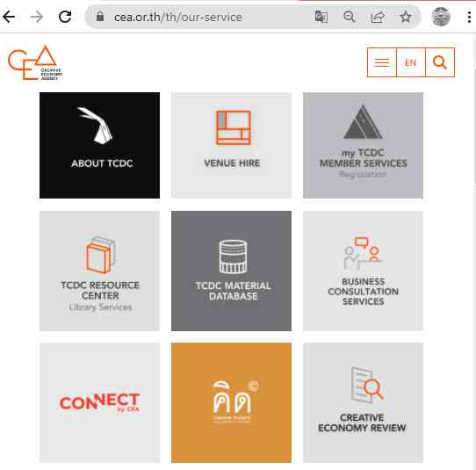Select BUSINESS CONSULTATION SERVICES tile
The width and height of the screenshot is (476, 470).
363,271
